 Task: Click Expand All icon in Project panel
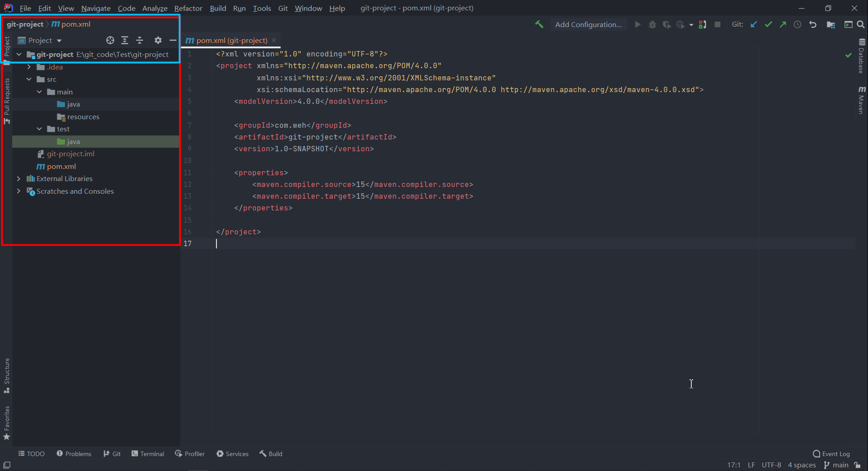pos(125,40)
